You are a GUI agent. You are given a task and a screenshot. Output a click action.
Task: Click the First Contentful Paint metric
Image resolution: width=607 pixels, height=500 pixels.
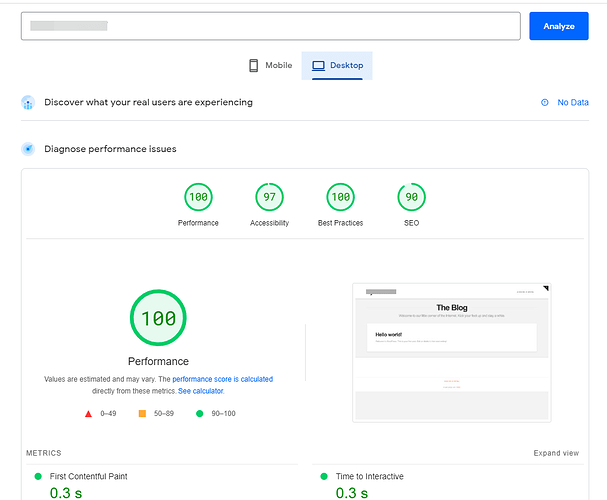pyautogui.click(x=88, y=476)
